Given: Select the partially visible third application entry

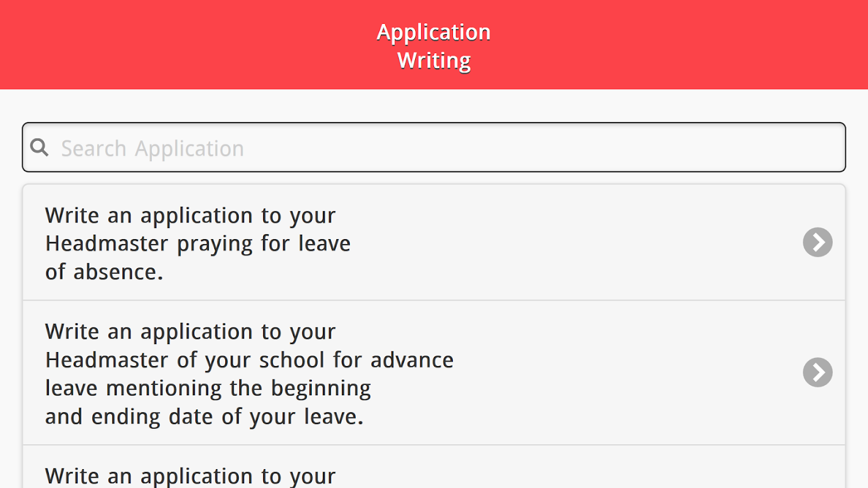Looking at the screenshot, I should click(434, 467).
